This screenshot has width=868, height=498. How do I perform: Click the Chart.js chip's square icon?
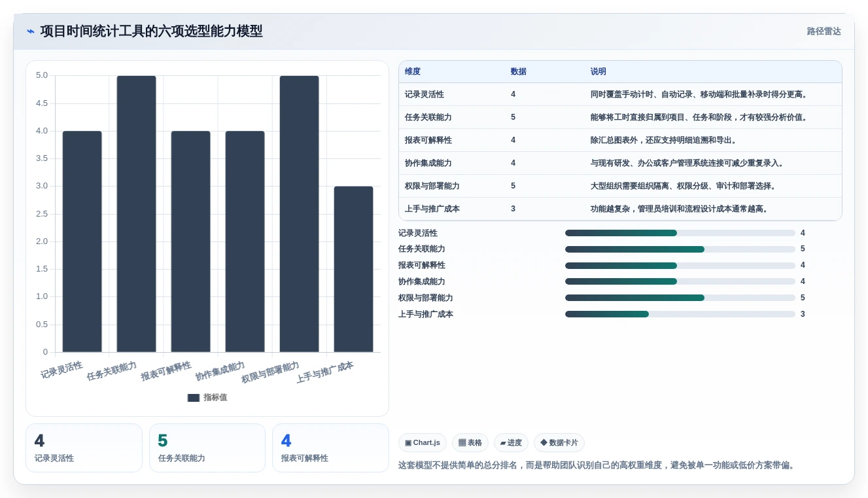point(408,443)
